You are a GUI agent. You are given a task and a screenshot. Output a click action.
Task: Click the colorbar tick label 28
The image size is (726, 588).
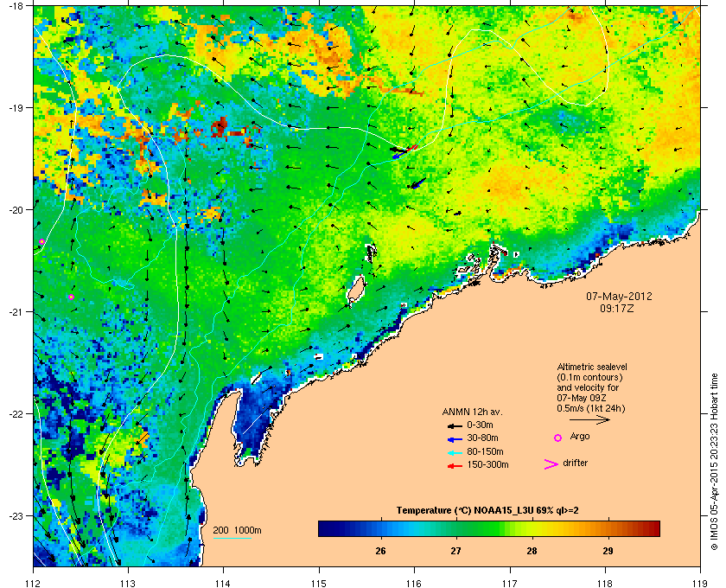click(532, 551)
